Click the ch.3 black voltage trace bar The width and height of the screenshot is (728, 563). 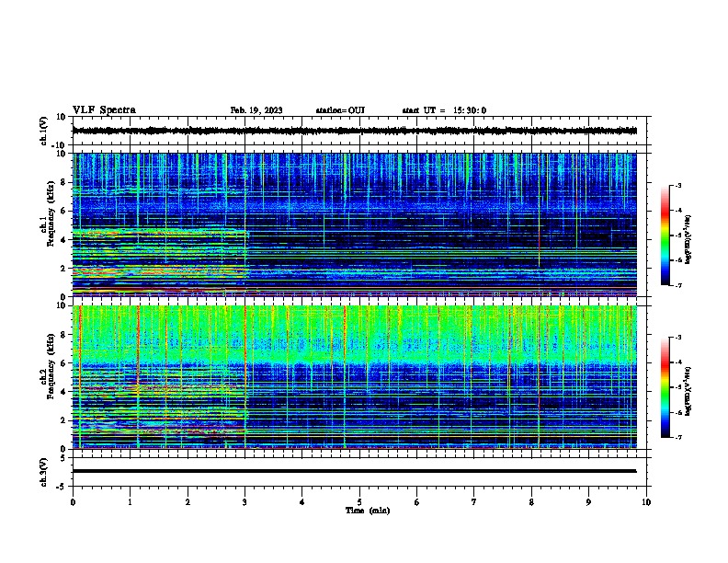coord(354,471)
